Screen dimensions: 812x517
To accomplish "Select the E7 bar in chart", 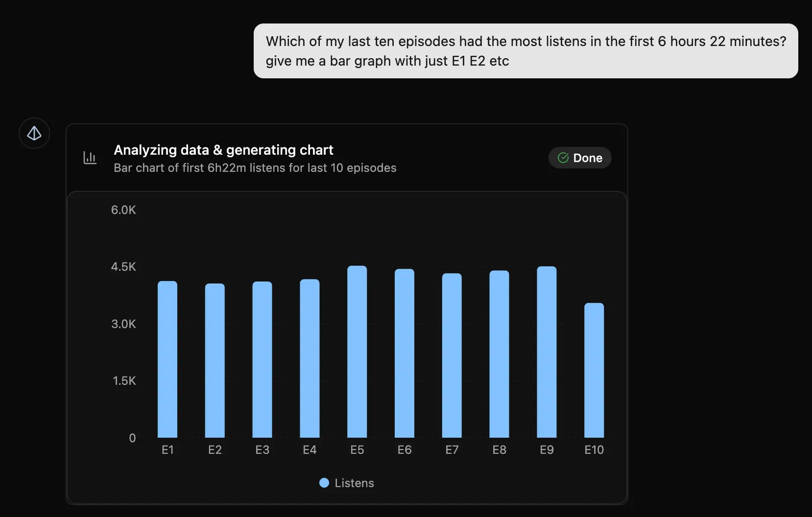I will pyautogui.click(x=452, y=355).
